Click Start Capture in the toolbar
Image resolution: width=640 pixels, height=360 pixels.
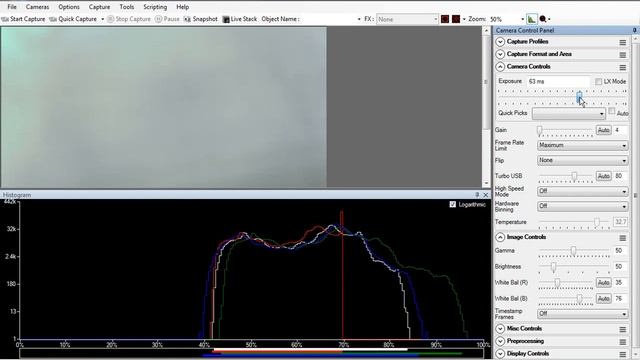(23, 19)
